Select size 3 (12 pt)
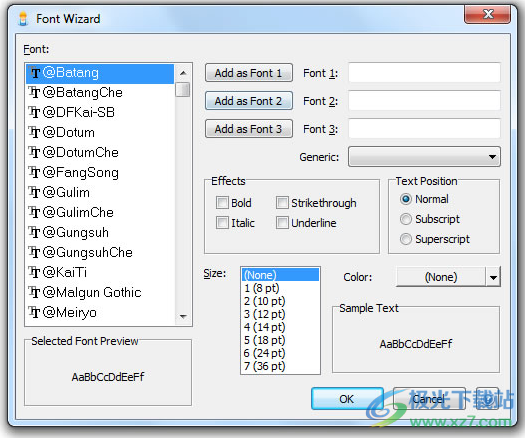Viewport: 525px width, 438px height. point(280,314)
